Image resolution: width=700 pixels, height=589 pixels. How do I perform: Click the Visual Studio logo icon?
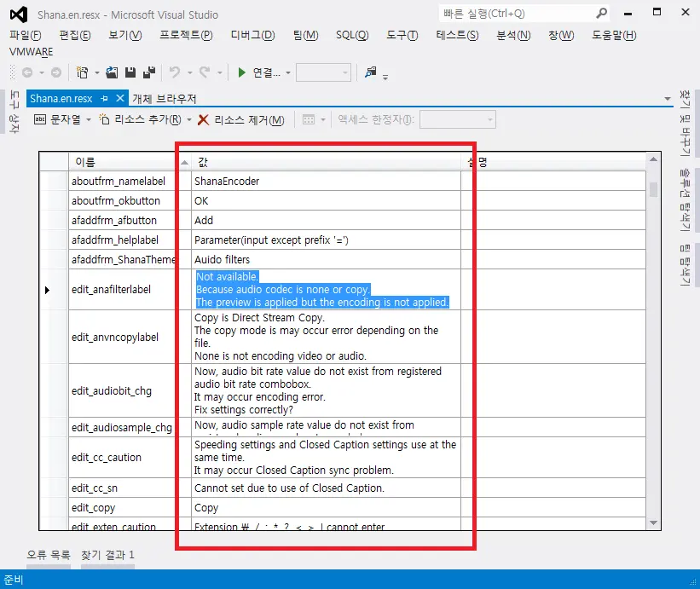pos(19,14)
